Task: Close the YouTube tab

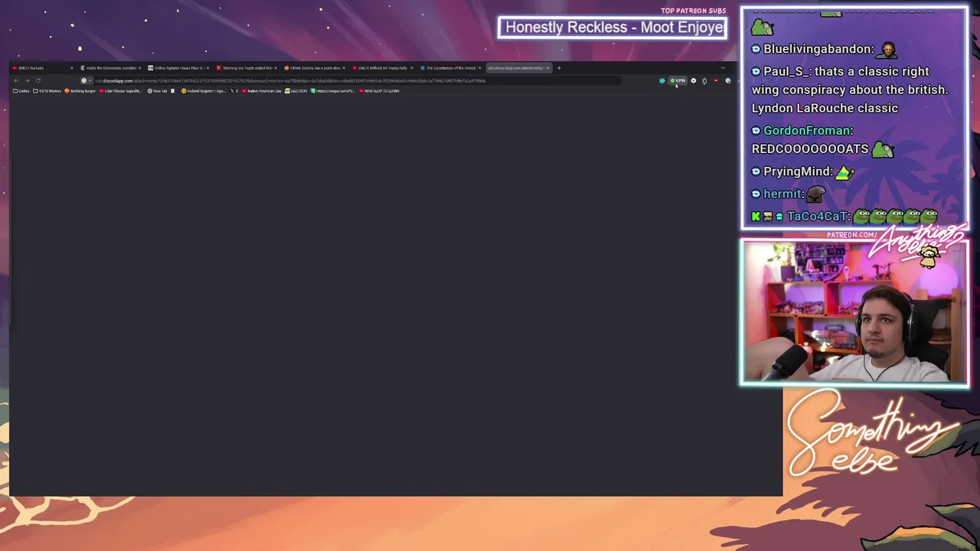Action: point(72,68)
